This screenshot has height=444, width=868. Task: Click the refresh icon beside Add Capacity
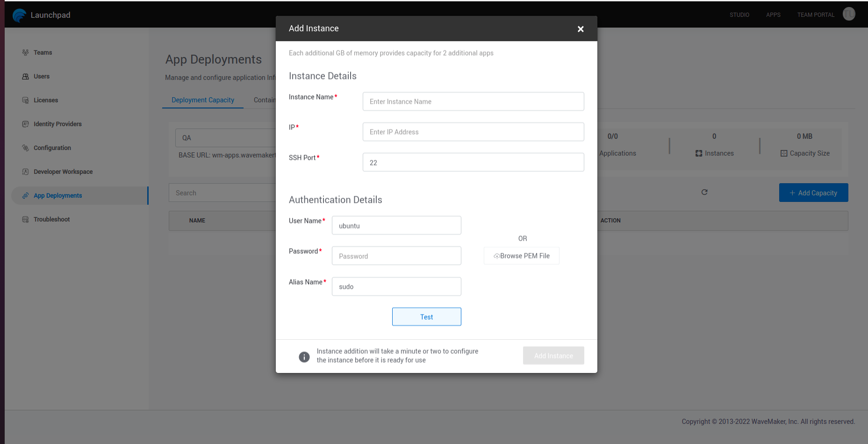(x=704, y=192)
